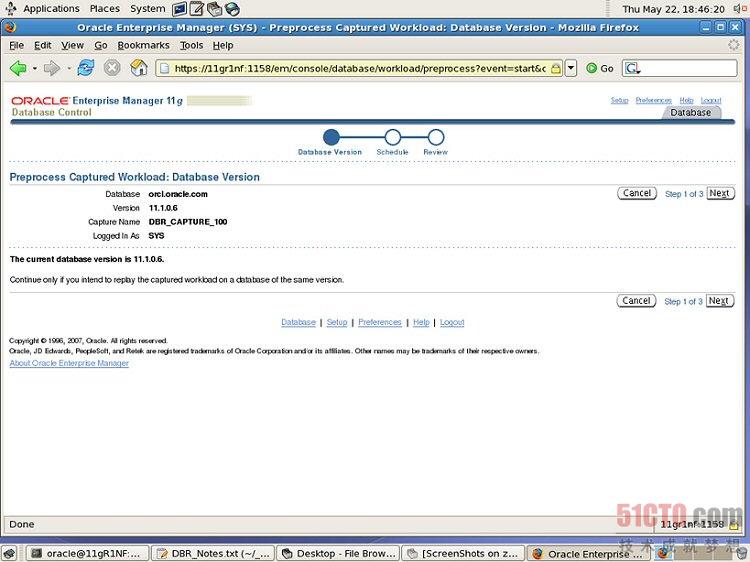
Task: Open the Bookmarks menu
Action: click(x=143, y=45)
